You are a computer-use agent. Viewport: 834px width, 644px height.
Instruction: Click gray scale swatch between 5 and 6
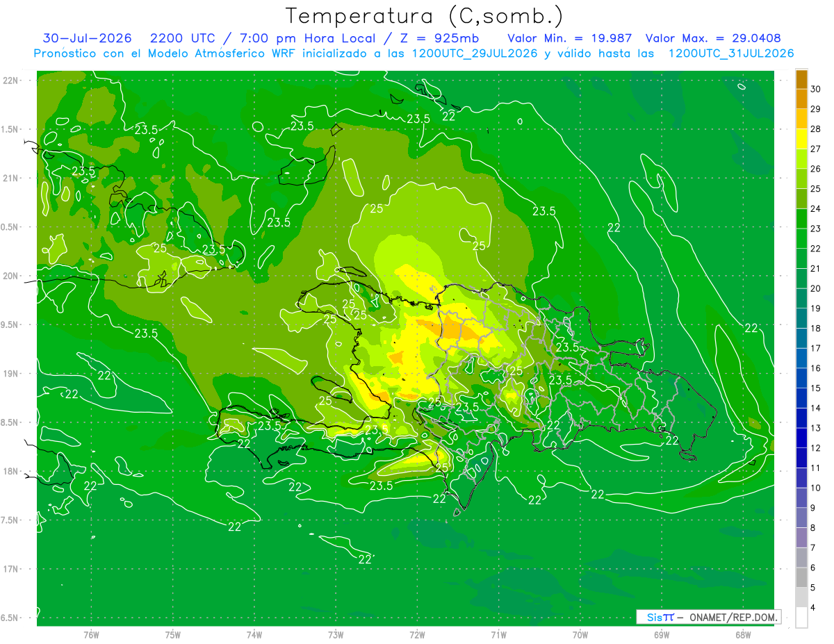[x=801, y=577]
